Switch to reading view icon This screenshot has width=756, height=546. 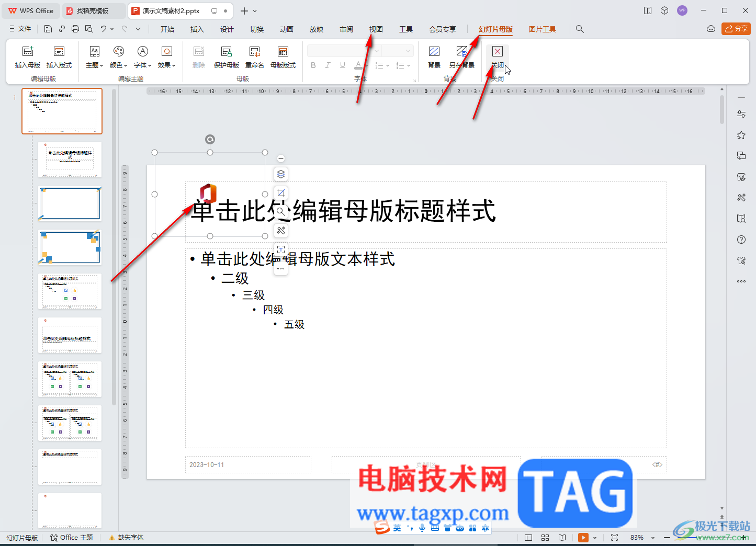[562, 538]
